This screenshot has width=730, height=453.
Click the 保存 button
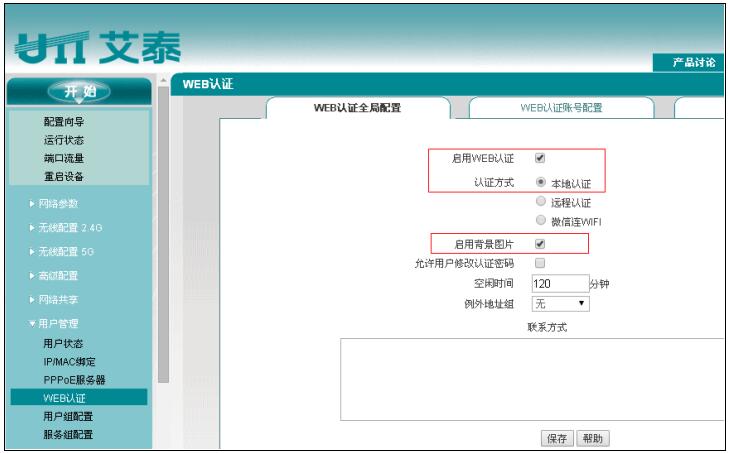pyautogui.click(x=557, y=438)
